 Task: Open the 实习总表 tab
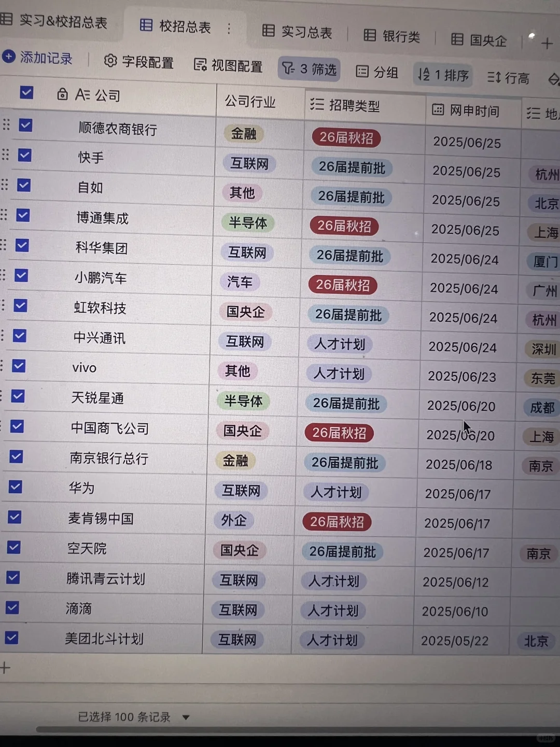(x=297, y=32)
